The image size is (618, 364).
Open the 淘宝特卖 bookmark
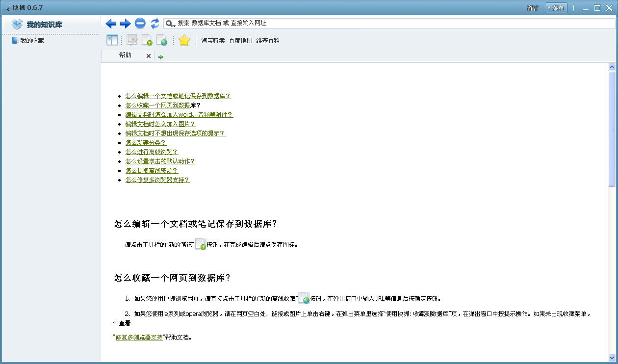coord(213,41)
